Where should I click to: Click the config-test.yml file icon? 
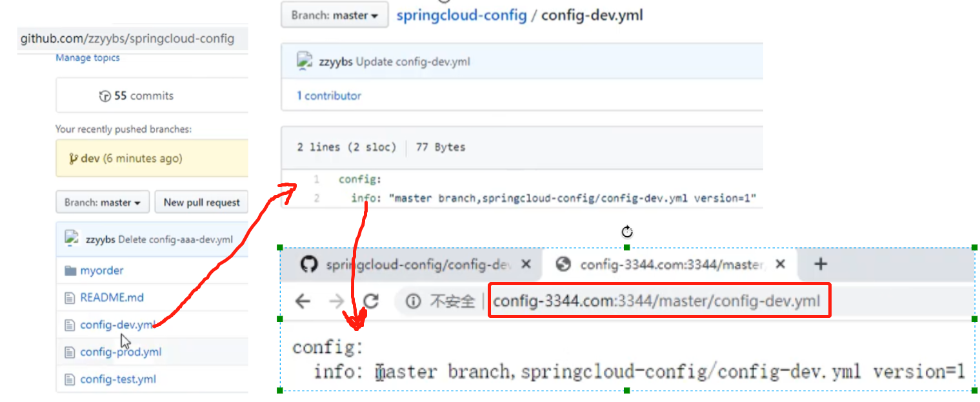point(70,379)
